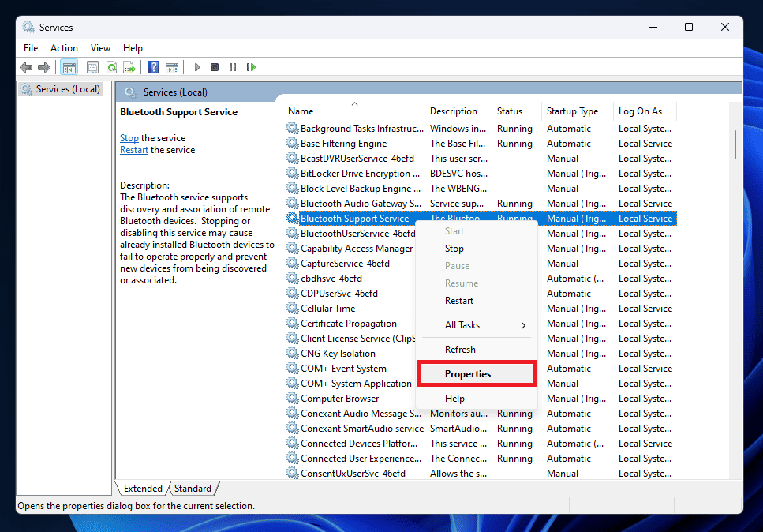
Task: Select Services (Local) in the console tree
Action: [61, 89]
